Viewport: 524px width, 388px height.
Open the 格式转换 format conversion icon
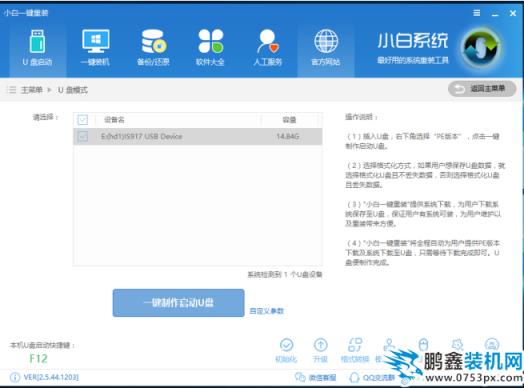coord(355,345)
